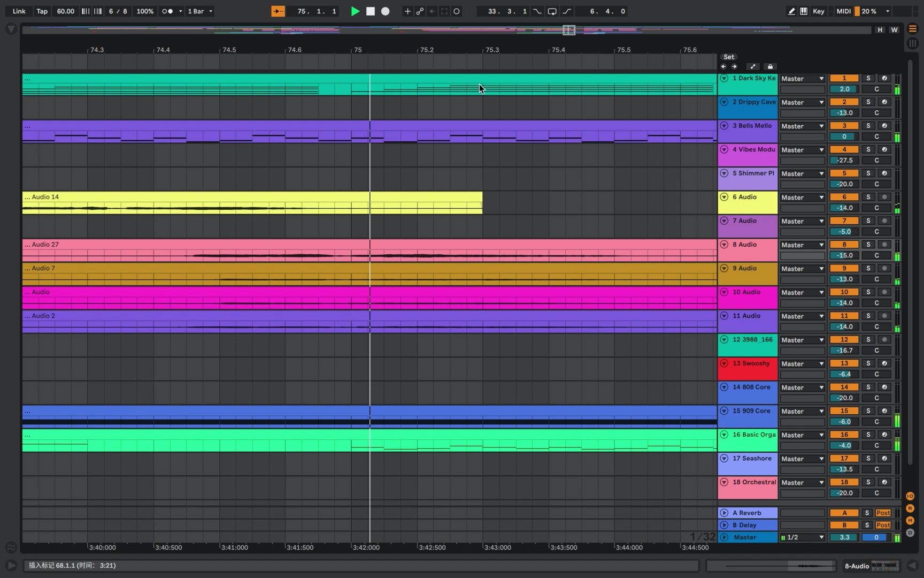
Task: Toggle the computer MIDI keyboard icon
Action: coord(804,11)
